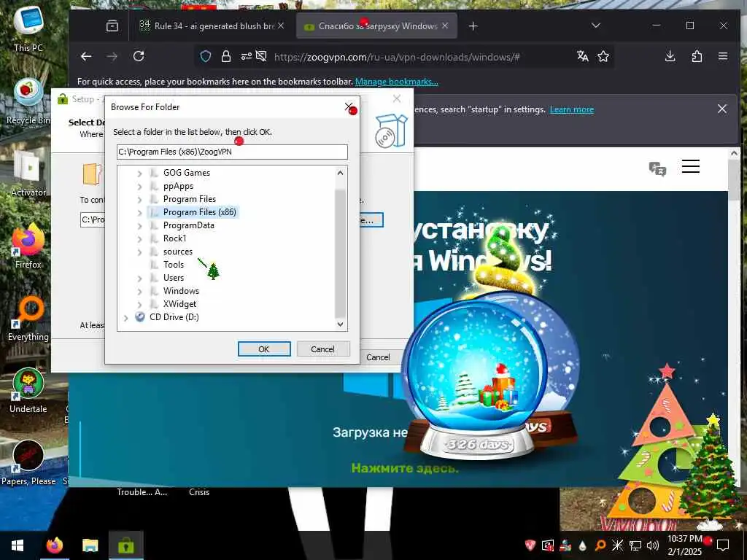This screenshot has height=560, width=747.
Task: Click the translate page icon
Action: click(x=583, y=57)
